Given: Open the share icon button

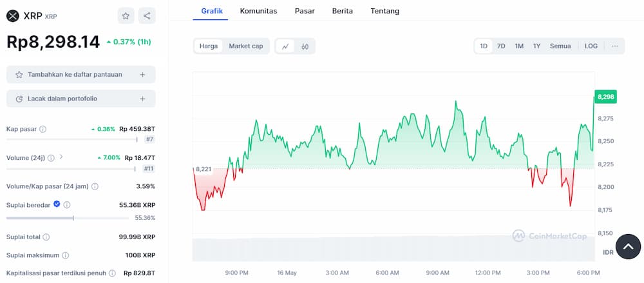Looking at the screenshot, I should (147, 16).
